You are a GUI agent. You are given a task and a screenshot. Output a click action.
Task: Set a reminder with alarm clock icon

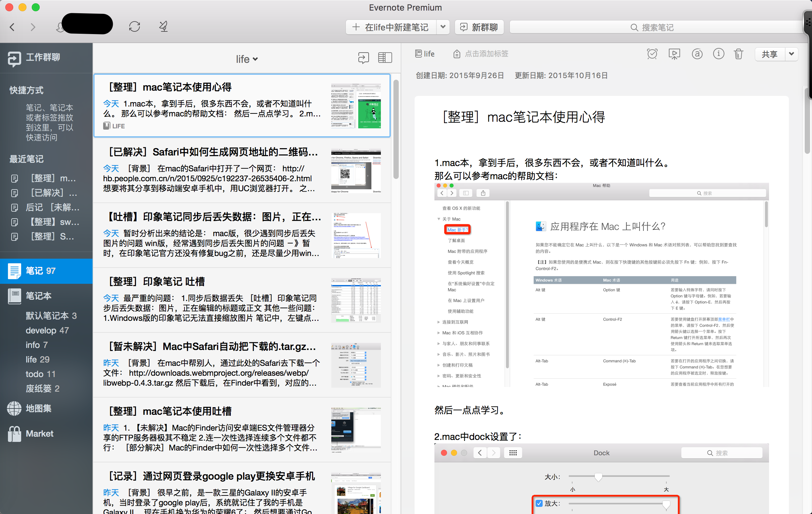click(652, 54)
